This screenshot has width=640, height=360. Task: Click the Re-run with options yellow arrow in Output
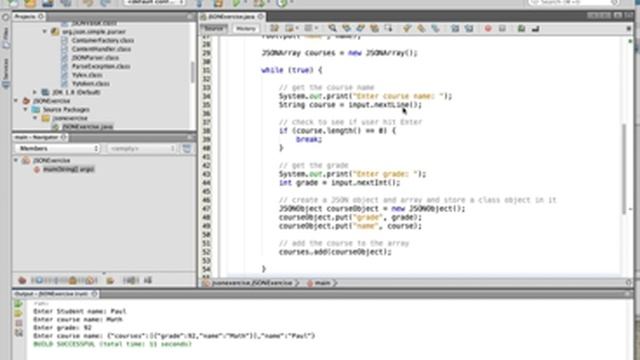click(x=18, y=313)
